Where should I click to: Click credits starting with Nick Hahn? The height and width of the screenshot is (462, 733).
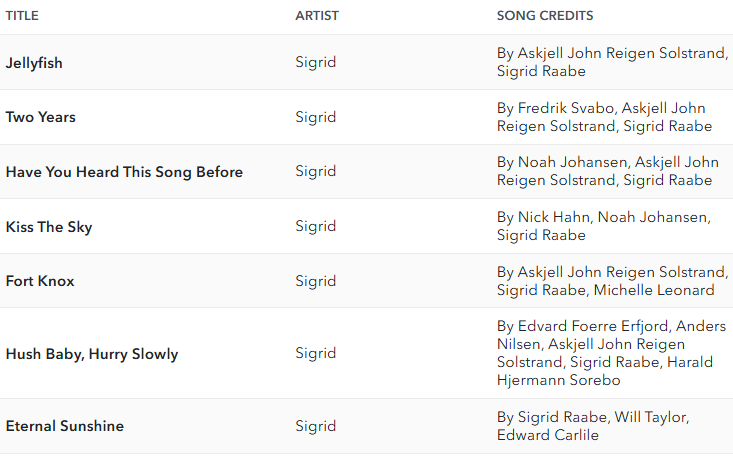(x=604, y=226)
